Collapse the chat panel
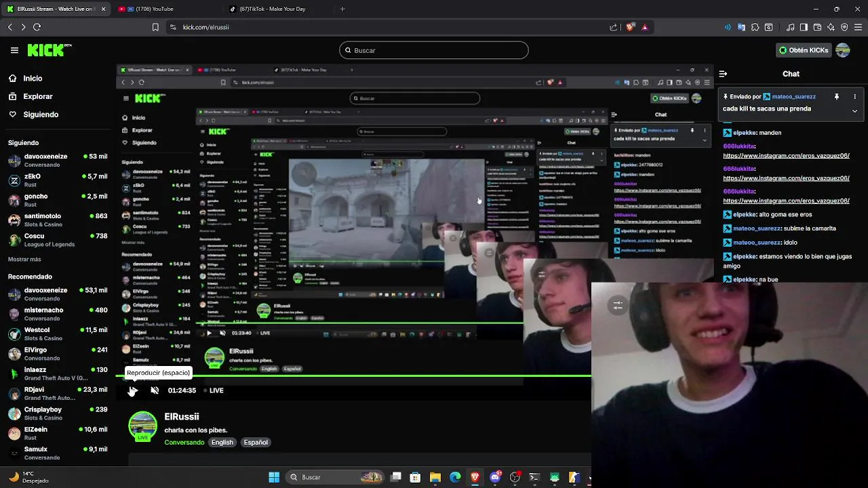The image size is (868, 488). pyautogui.click(x=723, y=74)
